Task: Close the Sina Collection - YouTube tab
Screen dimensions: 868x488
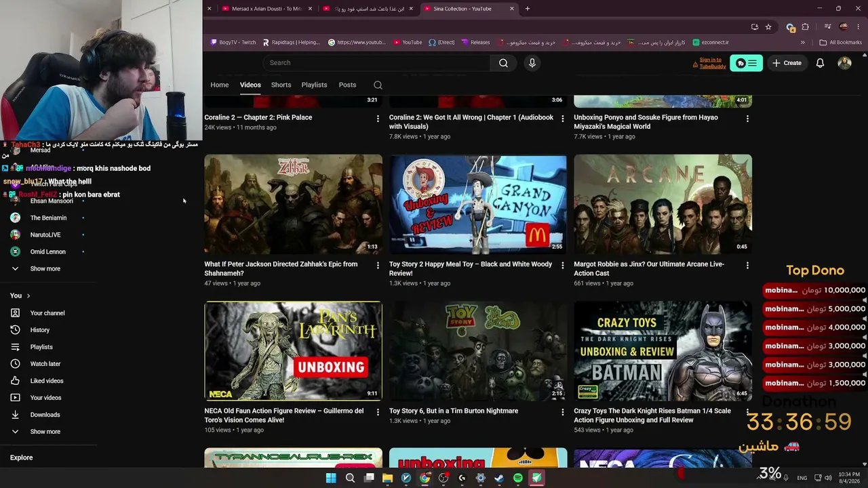Action: [x=512, y=9]
